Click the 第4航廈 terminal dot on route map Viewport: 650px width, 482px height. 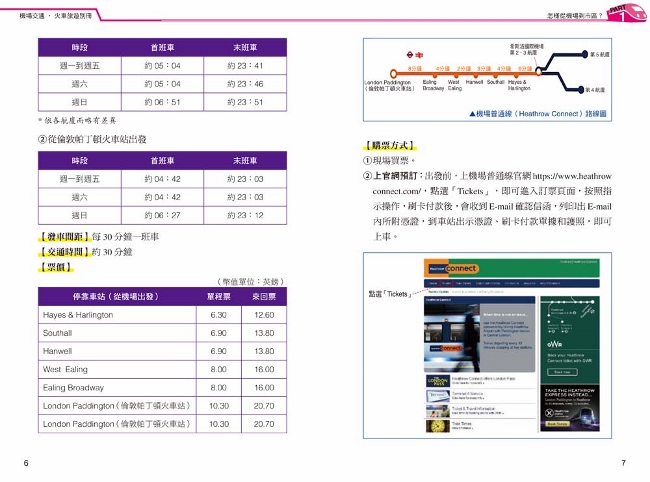pyautogui.click(x=581, y=90)
